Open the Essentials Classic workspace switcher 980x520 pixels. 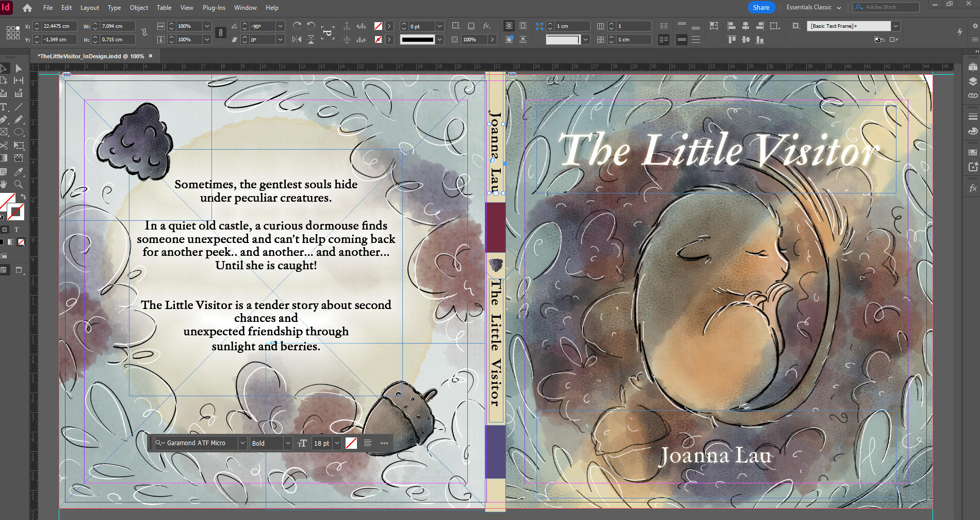[x=813, y=7]
